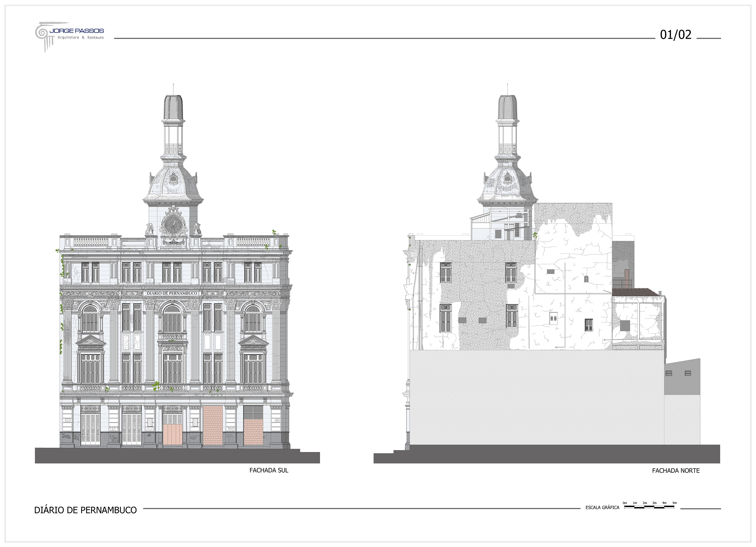Image resolution: width=756 pixels, height=547 pixels.
Task: Click the left triangular pediment over window
Action: tap(91, 341)
